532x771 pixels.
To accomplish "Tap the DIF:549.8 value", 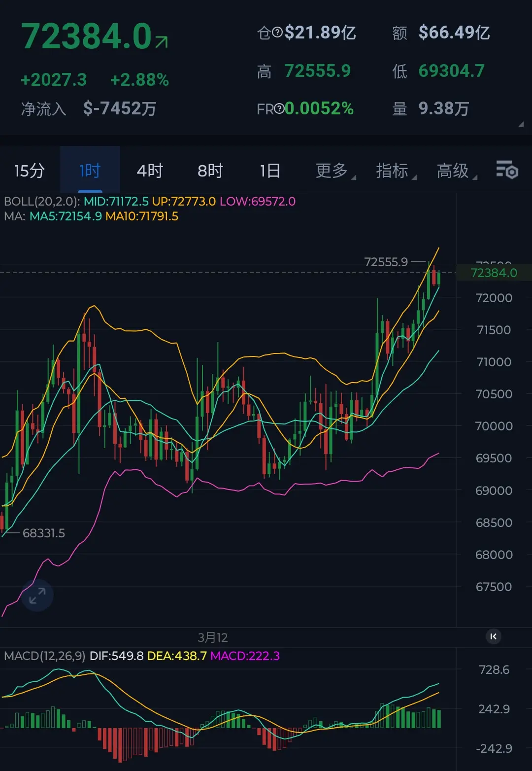I will coord(116,656).
